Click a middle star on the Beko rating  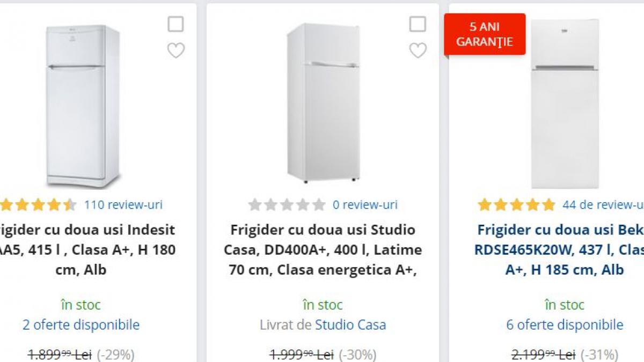coord(517,204)
